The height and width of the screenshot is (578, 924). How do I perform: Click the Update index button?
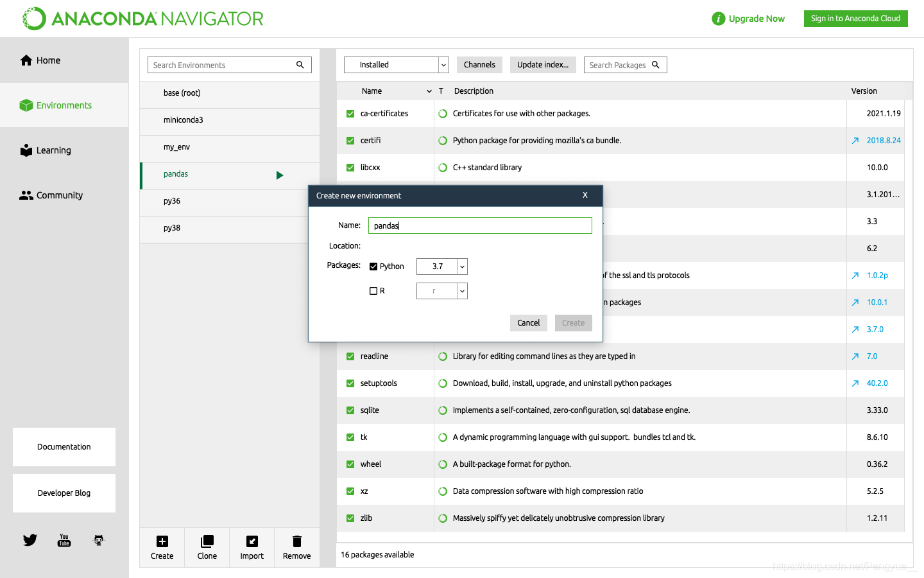[543, 65]
